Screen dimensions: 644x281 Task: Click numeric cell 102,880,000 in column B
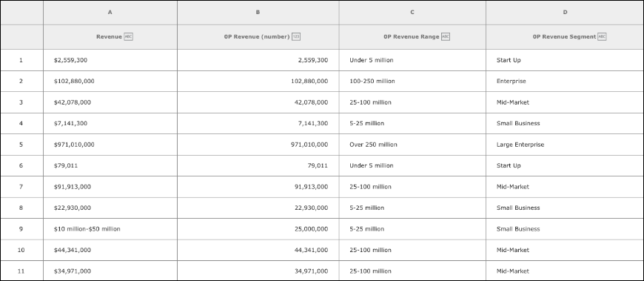pos(258,81)
